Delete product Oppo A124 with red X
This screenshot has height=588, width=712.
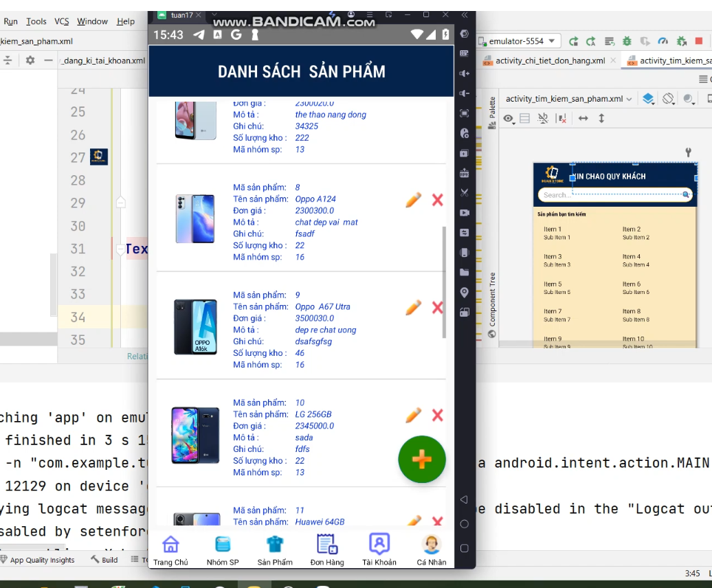(x=437, y=200)
